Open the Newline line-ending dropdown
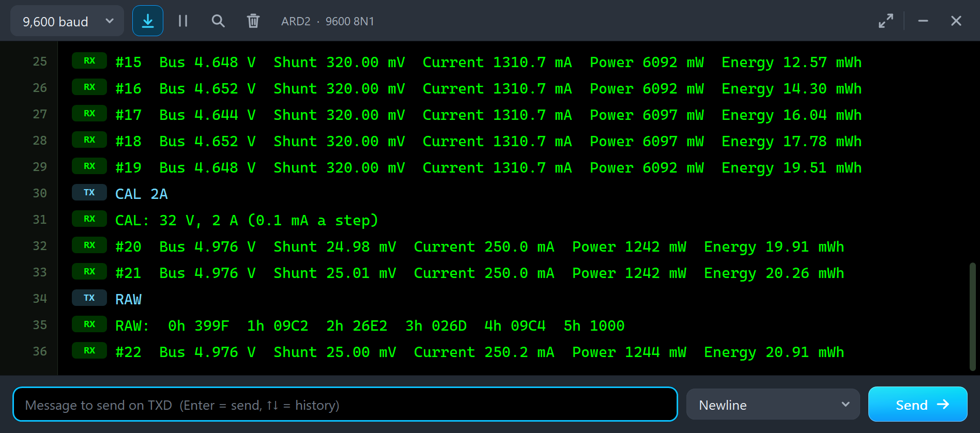This screenshot has width=980, height=433. [773, 405]
